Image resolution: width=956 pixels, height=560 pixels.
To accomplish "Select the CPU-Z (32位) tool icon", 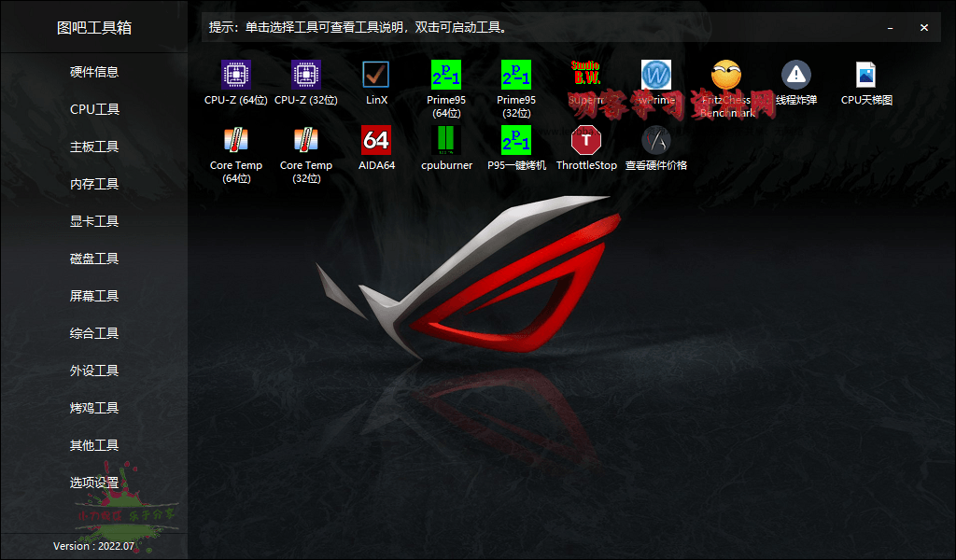I will coord(306,75).
